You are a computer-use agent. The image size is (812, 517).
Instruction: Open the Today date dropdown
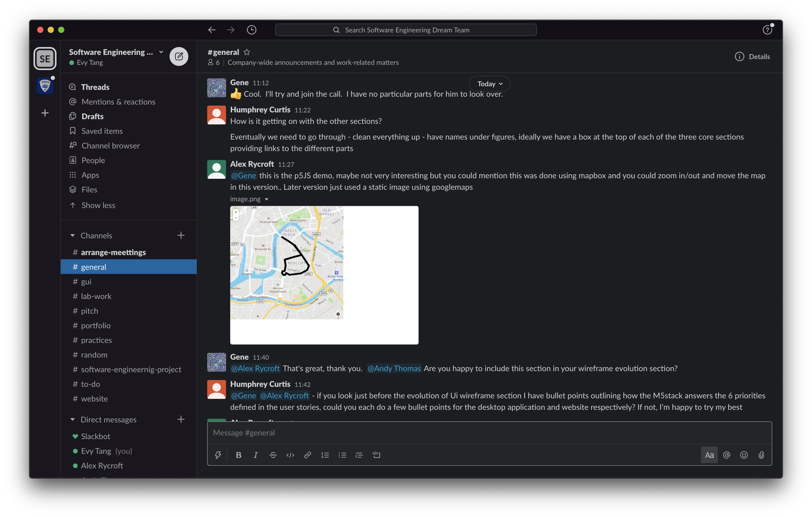(x=489, y=84)
